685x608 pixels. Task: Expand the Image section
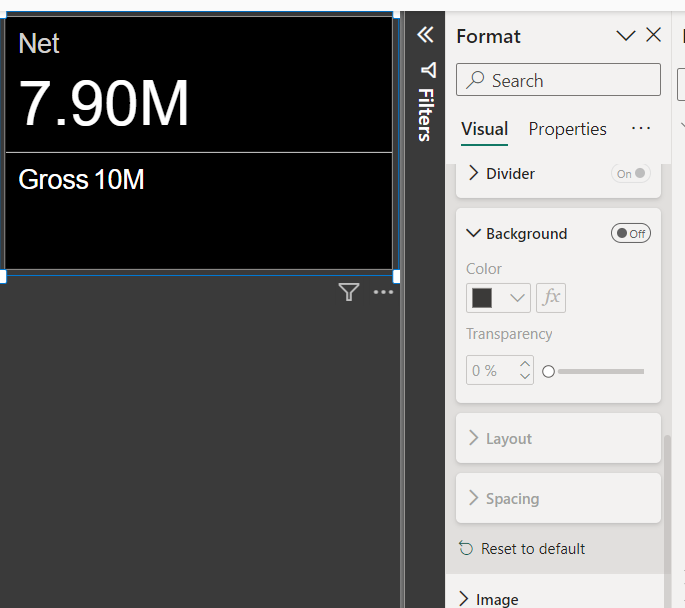464,599
